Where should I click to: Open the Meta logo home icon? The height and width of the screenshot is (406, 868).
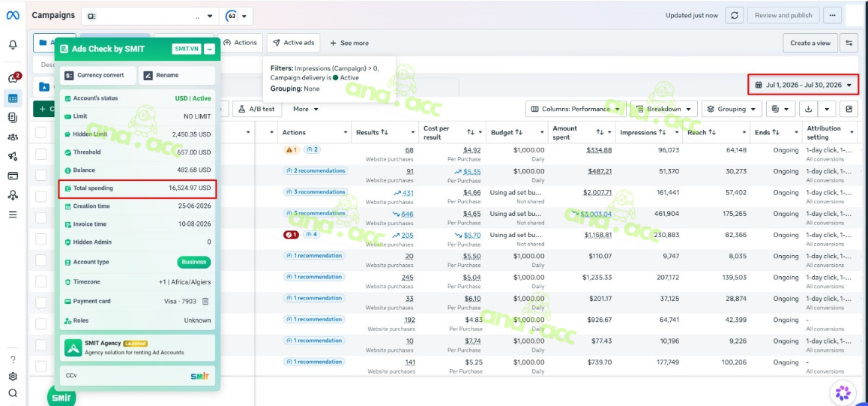[x=13, y=16]
